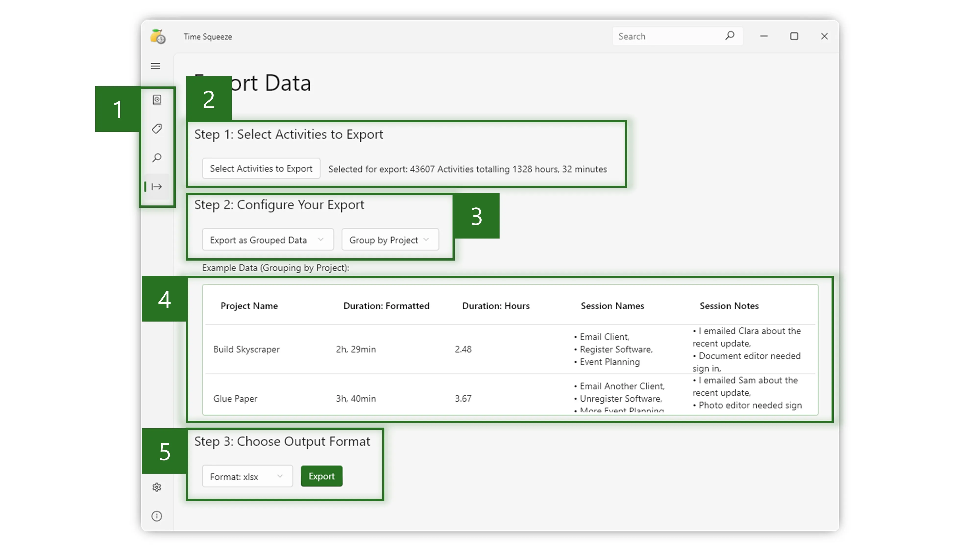Select the export sidebar arrow icon
Screen dimensions: 980x551
coord(157,186)
